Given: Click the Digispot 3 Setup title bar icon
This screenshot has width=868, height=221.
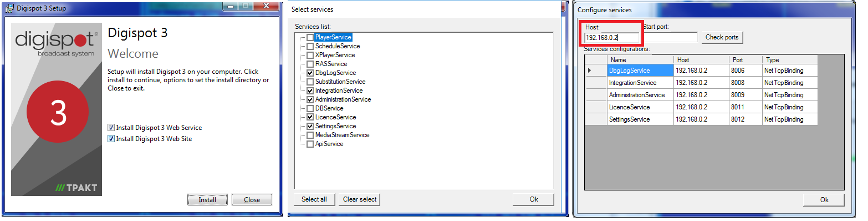Looking at the screenshot, I should click(9, 8).
